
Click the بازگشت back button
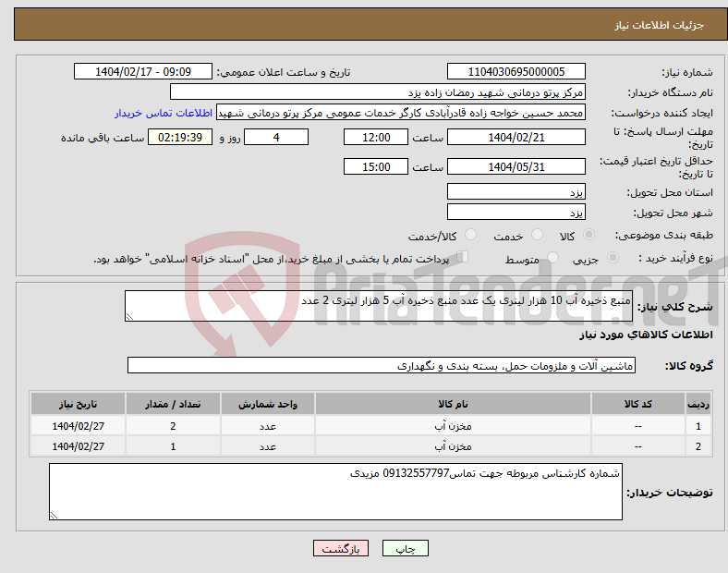(x=341, y=548)
